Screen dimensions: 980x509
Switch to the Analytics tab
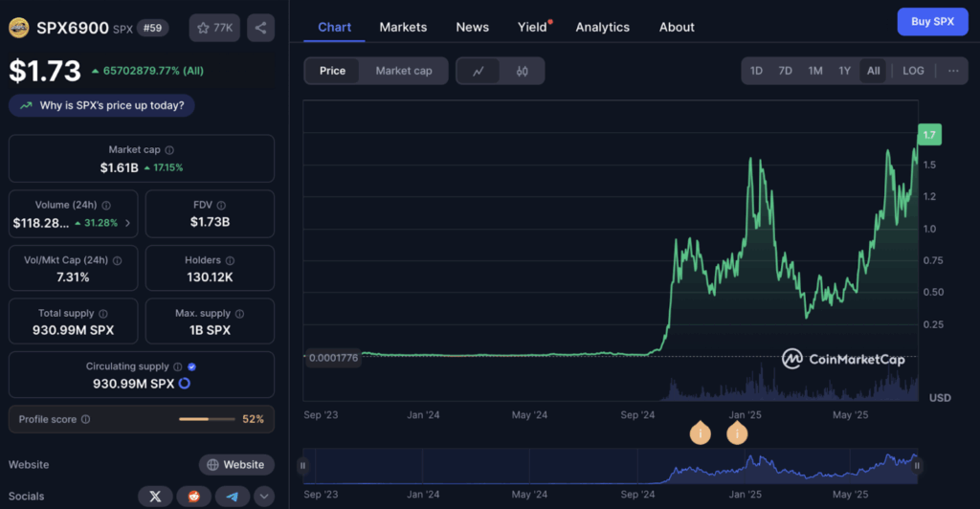[x=602, y=27]
